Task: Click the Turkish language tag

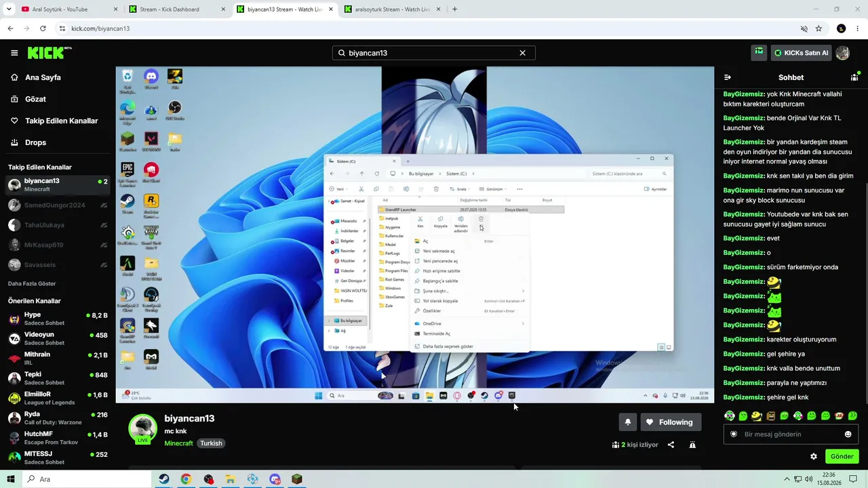Action: [211, 443]
